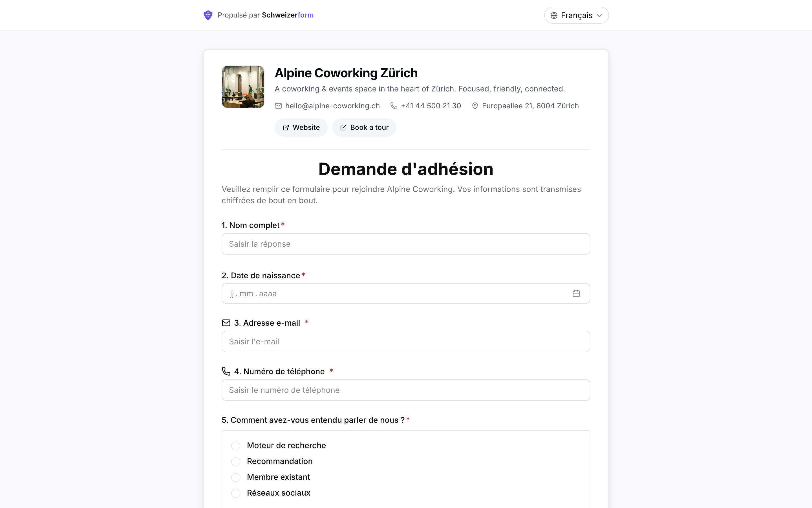
Task: Click the Europaallee 21, 8004 Zürich address
Action: tap(530, 106)
